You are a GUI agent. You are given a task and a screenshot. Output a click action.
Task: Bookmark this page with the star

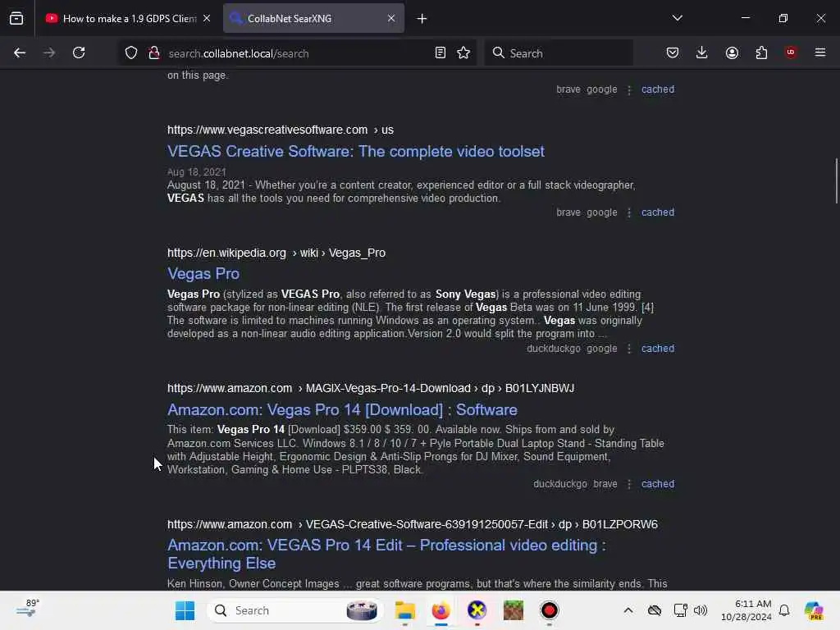pyautogui.click(x=463, y=53)
